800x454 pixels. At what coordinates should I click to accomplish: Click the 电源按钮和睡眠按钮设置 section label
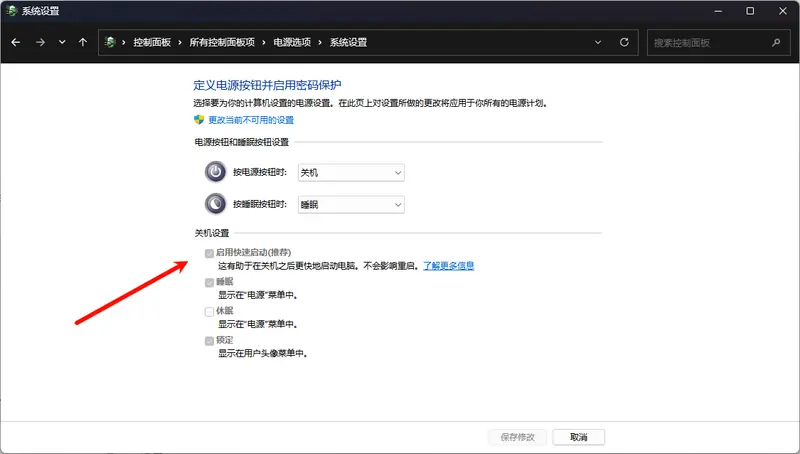[x=241, y=142]
